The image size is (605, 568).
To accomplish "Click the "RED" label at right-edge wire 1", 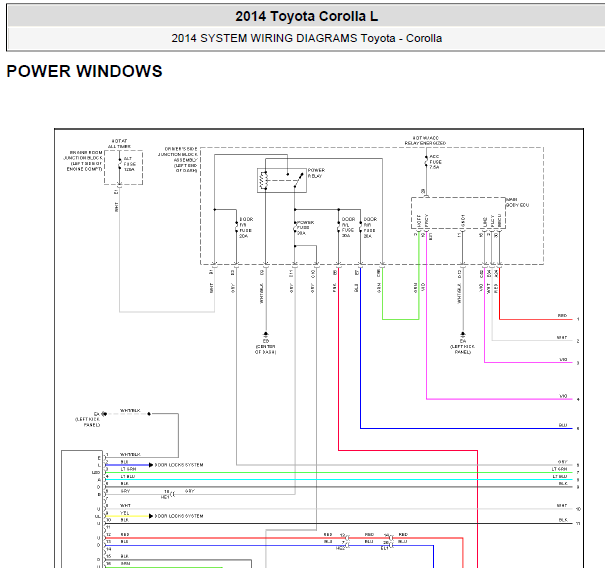I will point(563,316).
